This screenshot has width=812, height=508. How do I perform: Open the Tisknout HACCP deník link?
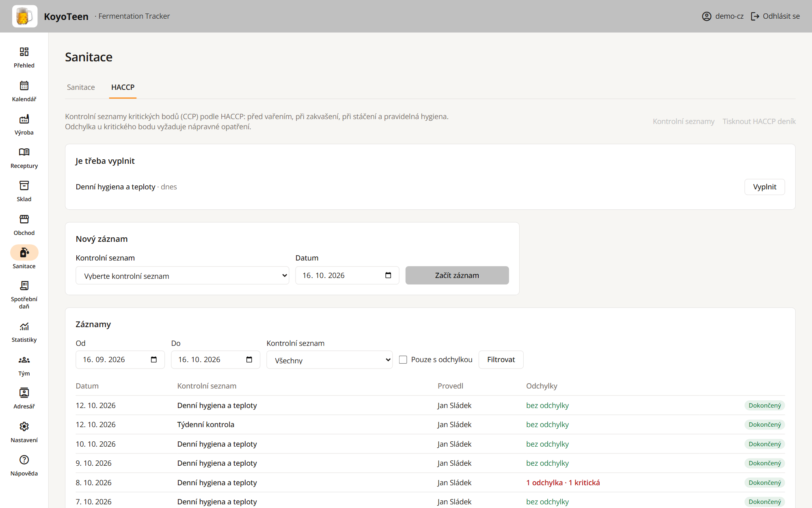759,122
